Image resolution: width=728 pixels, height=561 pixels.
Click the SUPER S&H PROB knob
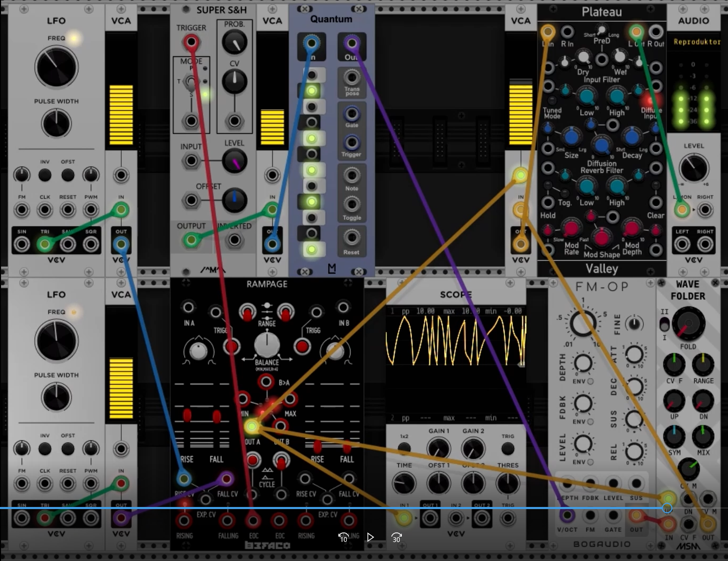point(234,42)
